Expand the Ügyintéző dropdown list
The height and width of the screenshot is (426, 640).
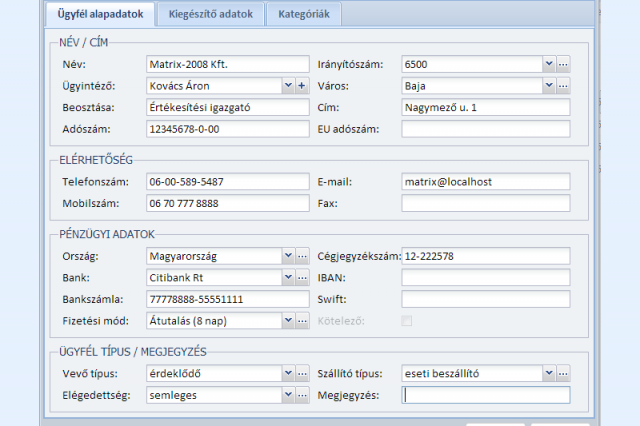(288, 86)
